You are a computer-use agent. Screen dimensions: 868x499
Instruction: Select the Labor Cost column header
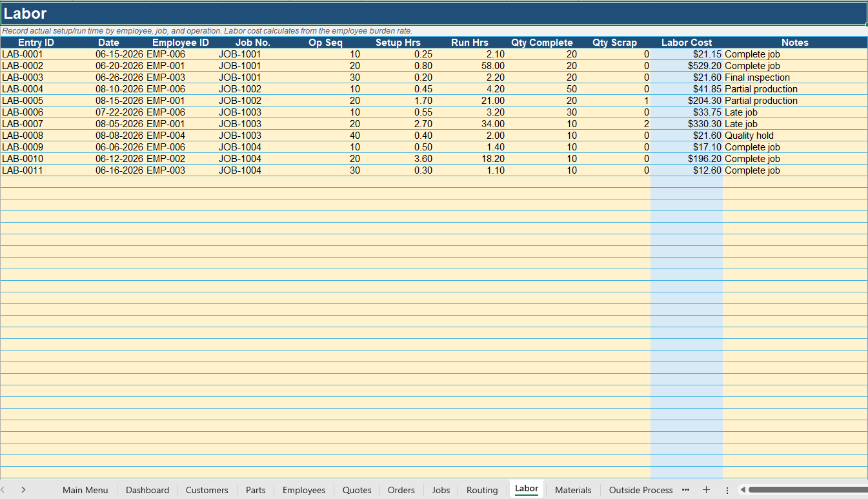[x=687, y=43]
